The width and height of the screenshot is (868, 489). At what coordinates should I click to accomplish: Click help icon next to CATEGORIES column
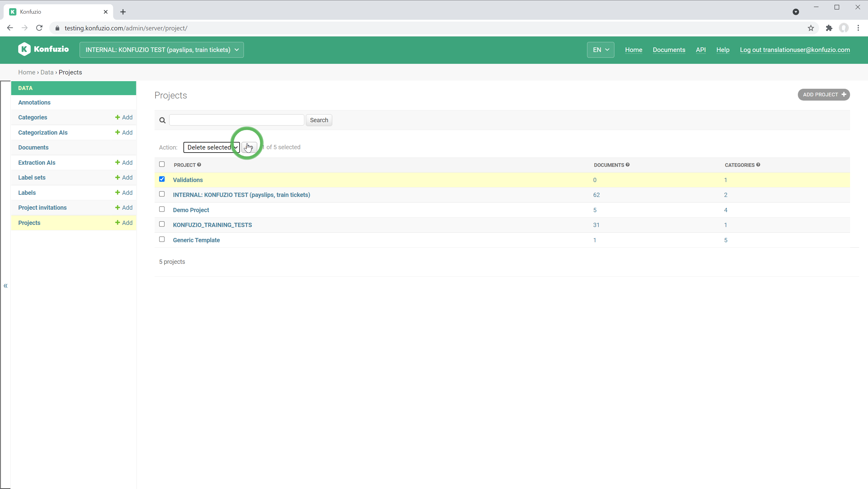point(758,165)
